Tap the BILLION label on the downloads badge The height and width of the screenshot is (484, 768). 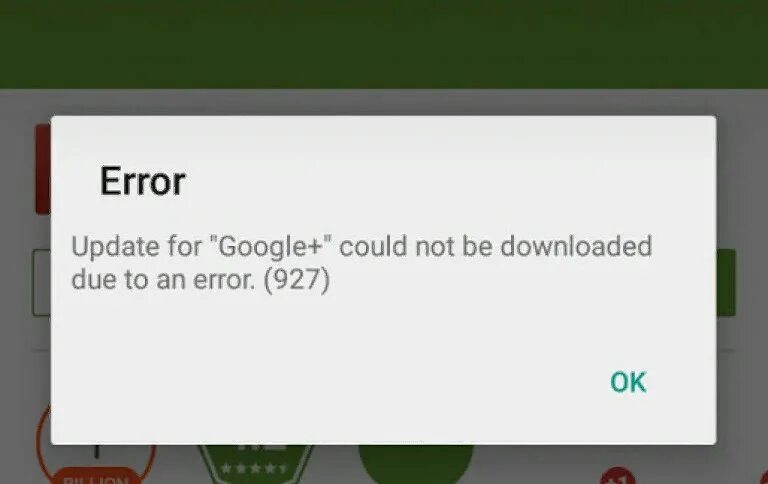pyautogui.click(x=96, y=479)
